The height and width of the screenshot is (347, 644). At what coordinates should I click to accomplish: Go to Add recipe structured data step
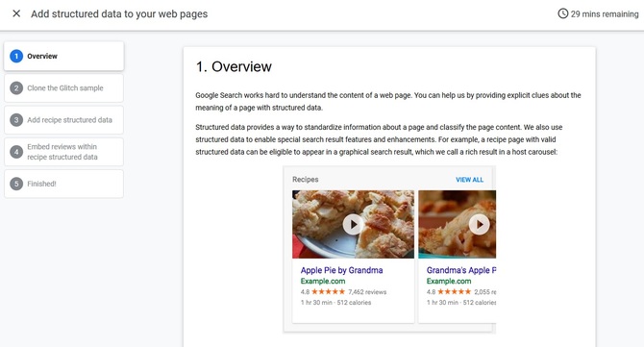pyautogui.click(x=63, y=120)
